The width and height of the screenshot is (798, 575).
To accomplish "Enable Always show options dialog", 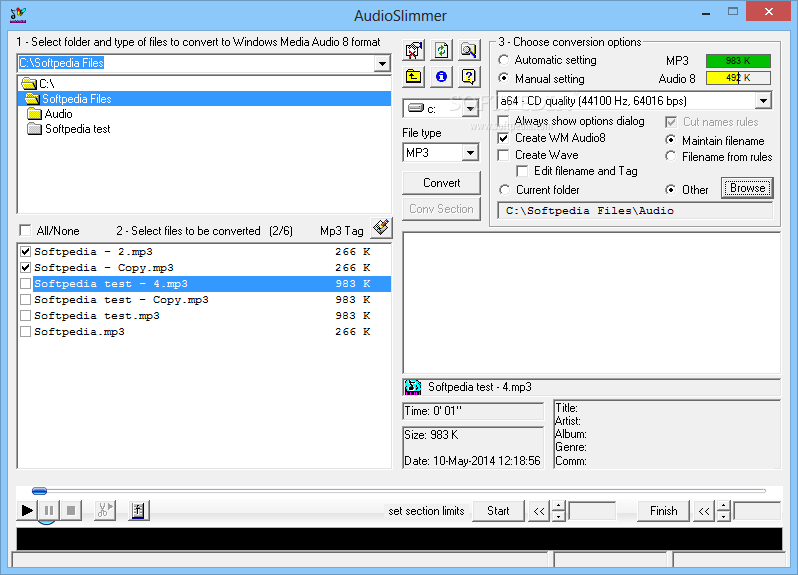I will click(x=503, y=121).
